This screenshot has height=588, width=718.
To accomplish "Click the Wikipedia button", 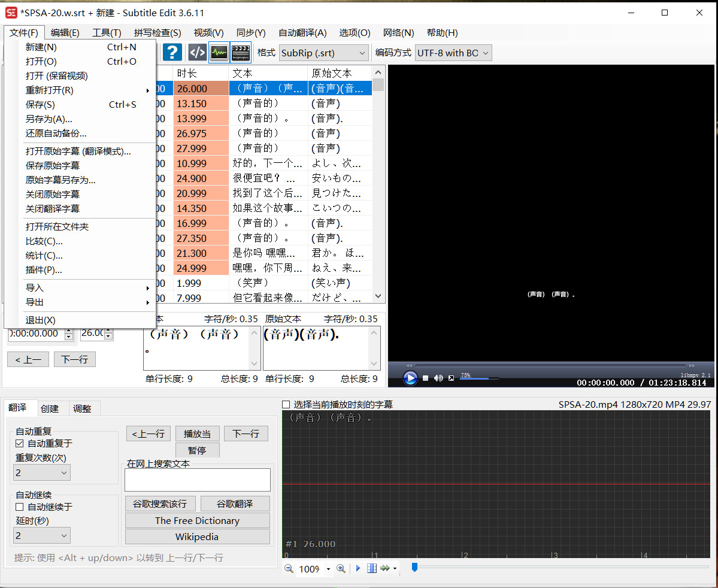I will point(197,537).
